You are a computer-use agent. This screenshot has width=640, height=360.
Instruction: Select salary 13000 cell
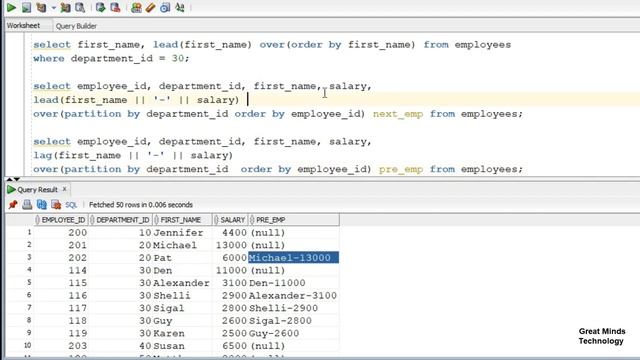230,245
